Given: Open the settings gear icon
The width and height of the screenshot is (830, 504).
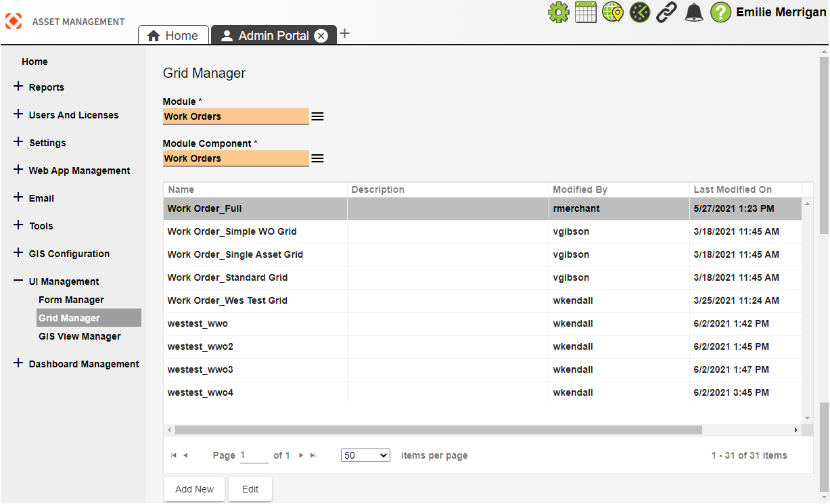Looking at the screenshot, I should [x=558, y=12].
